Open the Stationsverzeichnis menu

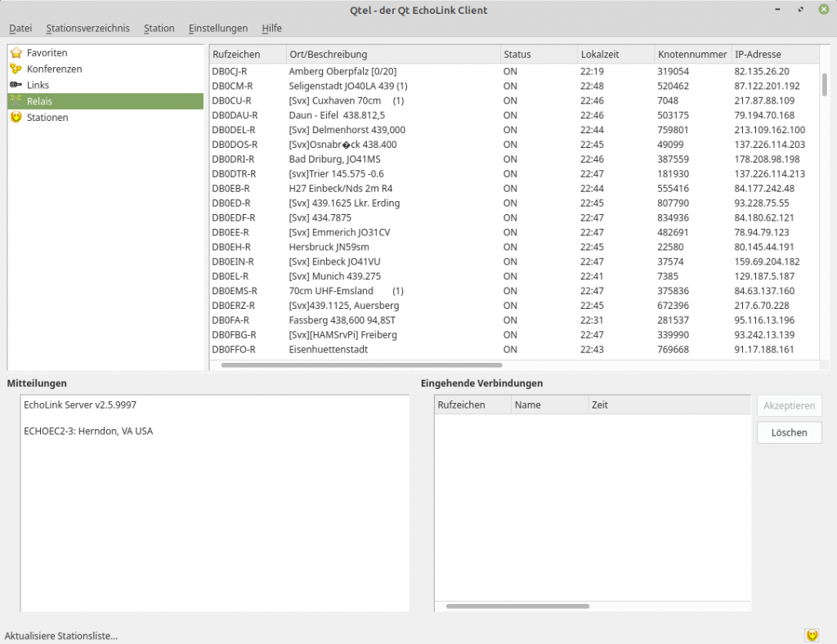pos(87,29)
